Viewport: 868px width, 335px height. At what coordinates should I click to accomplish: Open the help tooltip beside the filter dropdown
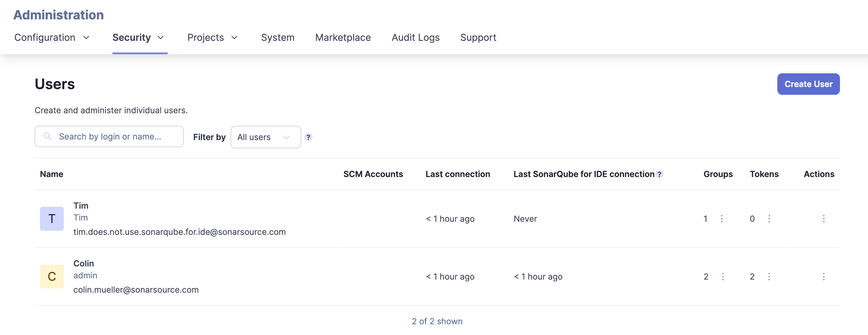308,137
